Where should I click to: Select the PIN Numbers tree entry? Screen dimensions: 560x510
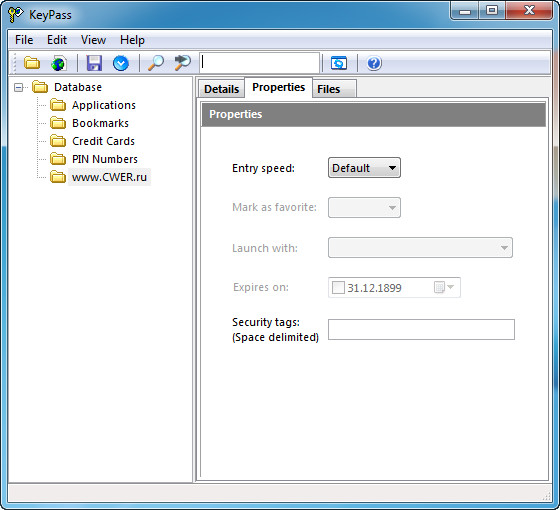click(105, 159)
